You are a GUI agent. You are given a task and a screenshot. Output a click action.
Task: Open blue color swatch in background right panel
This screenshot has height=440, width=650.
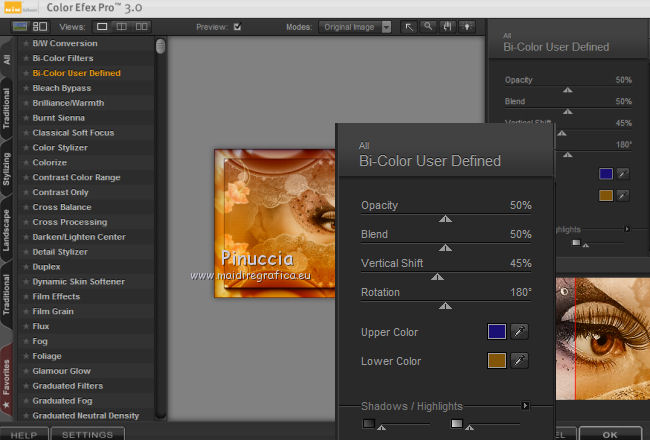click(606, 173)
